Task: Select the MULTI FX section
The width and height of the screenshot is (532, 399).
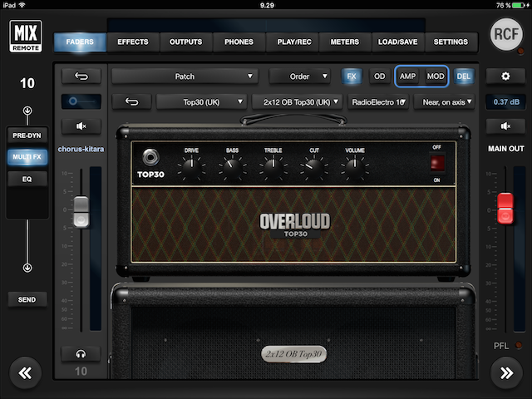Action: coord(27,157)
